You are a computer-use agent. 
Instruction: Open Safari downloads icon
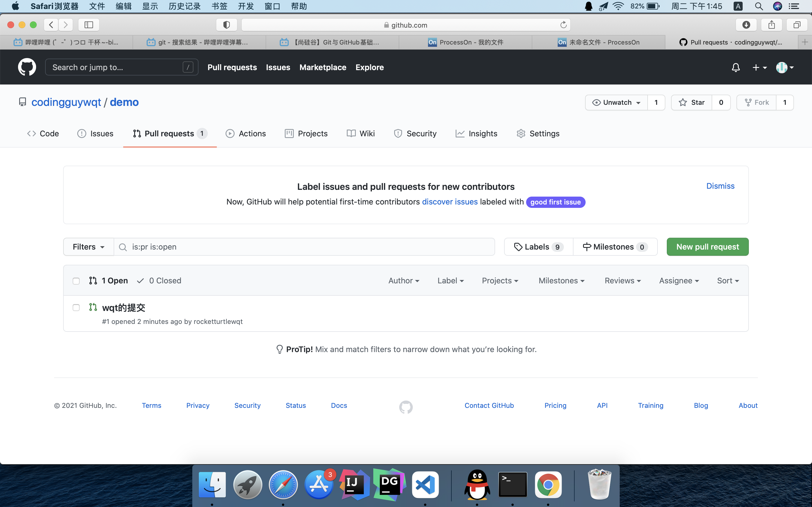746,25
